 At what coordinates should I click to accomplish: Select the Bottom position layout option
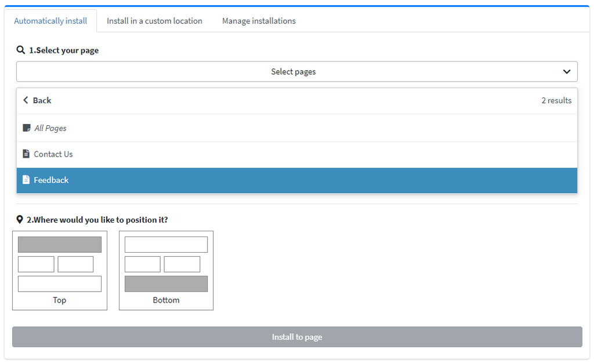[x=166, y=271]
